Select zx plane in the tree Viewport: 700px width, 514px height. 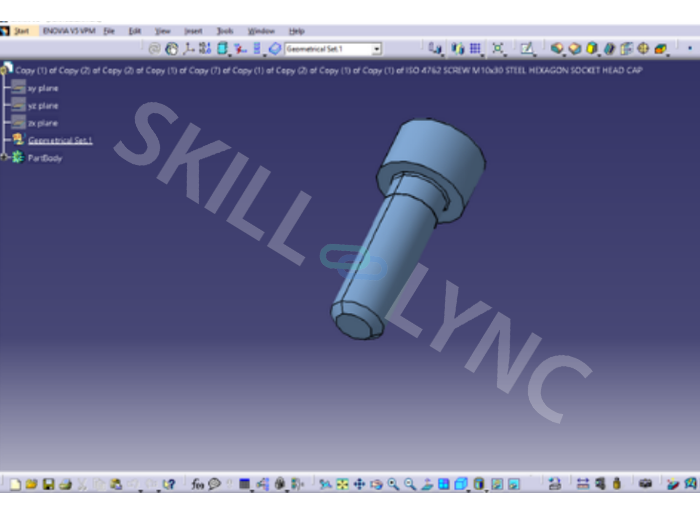(x=43, y=123)
